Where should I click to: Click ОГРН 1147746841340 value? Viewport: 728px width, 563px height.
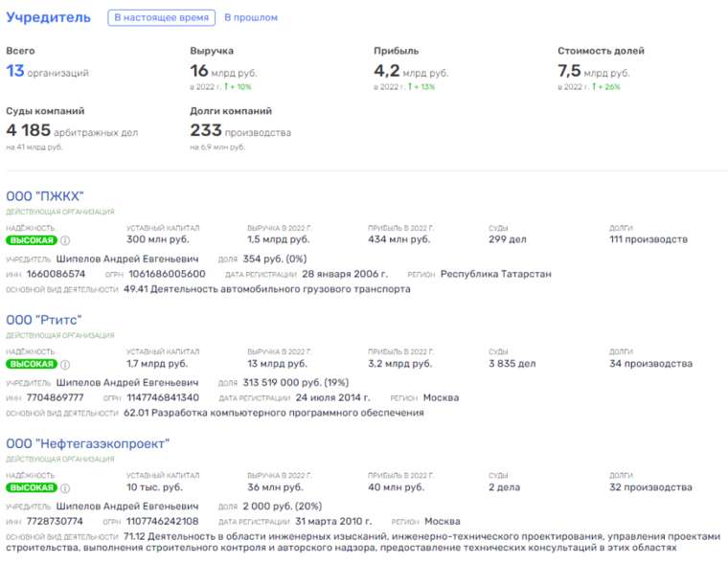point(163,397)
